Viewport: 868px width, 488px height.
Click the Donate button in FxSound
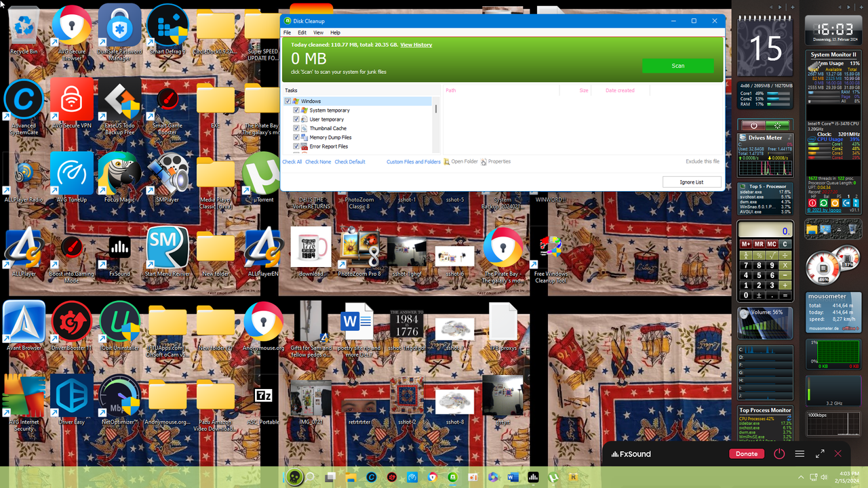click(747, 454)
